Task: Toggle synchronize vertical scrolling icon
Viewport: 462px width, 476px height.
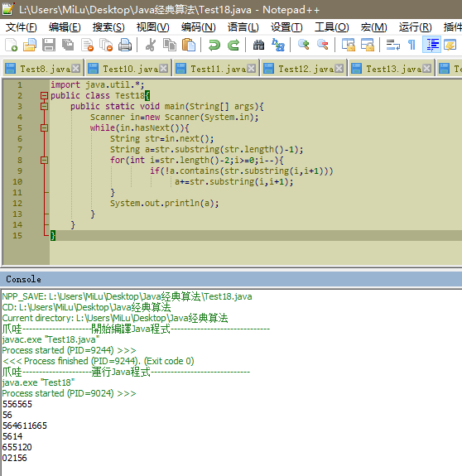Action: (x=349, y=45)
